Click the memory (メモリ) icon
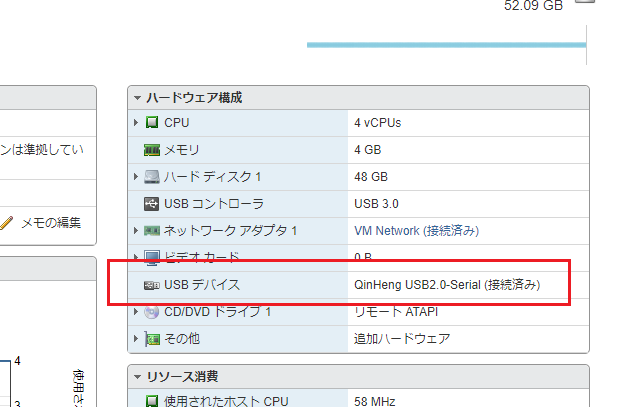619x407 pixels. tap(152, 150)
